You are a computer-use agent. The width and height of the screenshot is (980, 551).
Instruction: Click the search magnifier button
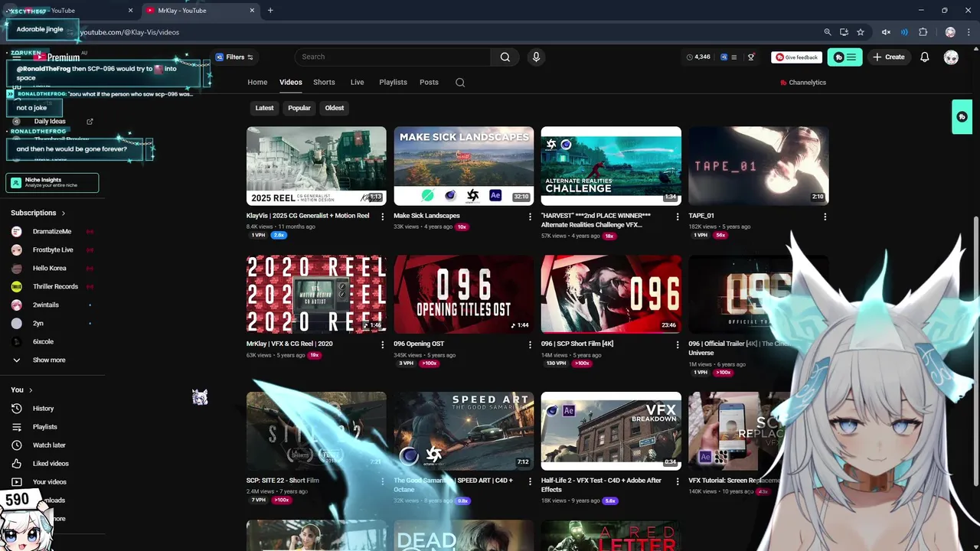(505, 57)
